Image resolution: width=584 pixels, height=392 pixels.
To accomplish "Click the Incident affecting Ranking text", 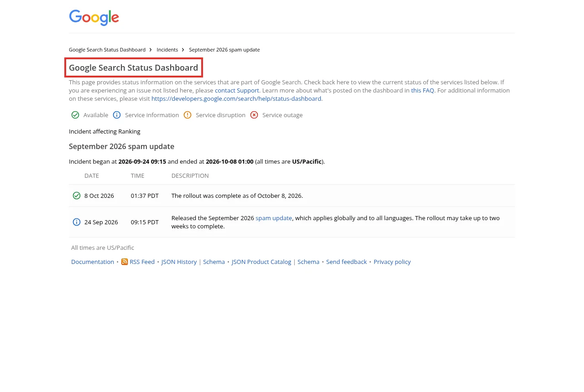I will click(x=104, y=131).
